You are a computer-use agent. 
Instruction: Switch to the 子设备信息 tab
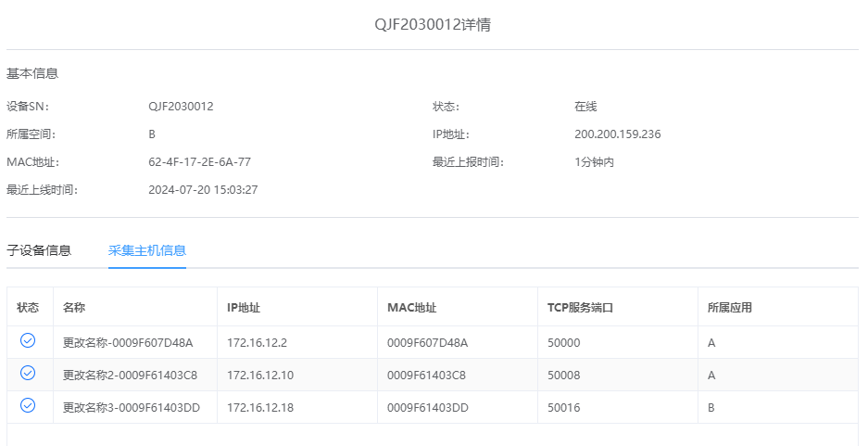click(x=39, y=250)
